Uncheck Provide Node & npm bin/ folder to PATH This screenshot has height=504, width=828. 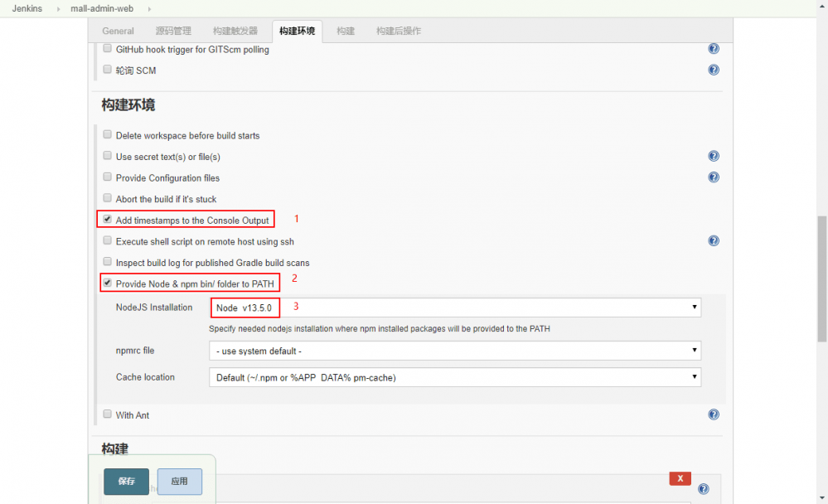[107, 283]
